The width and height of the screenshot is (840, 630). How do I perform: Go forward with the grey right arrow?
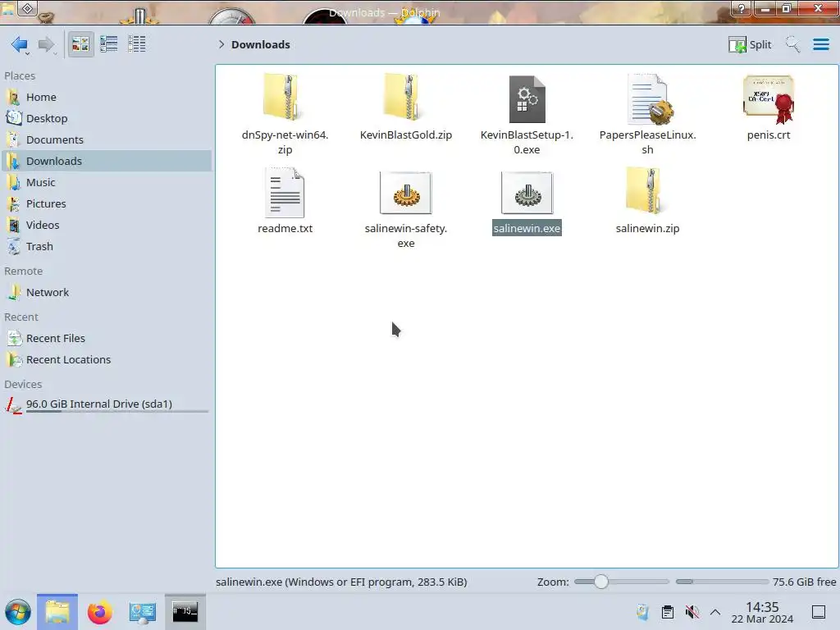pyautogui.click(x=46, y=44)
